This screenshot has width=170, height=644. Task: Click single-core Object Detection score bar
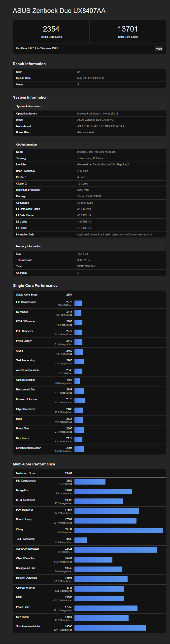click(x=77, y=381)
